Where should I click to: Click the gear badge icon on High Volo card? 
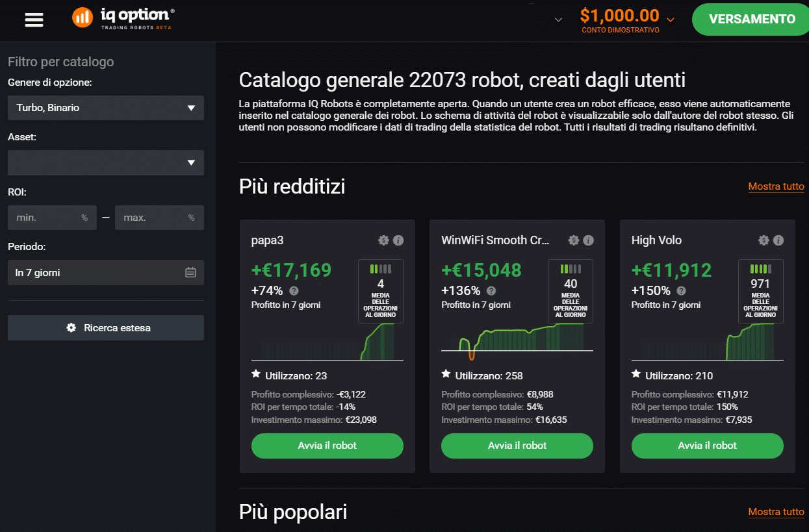pyautogui.click(x=764, y=240)
